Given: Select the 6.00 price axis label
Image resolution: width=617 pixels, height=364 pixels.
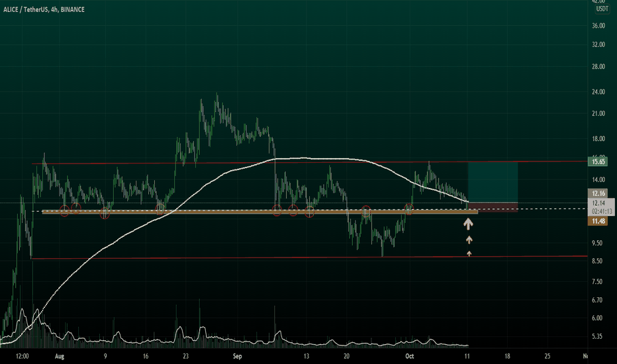Looking at the screenshot, I should (597, 318).
